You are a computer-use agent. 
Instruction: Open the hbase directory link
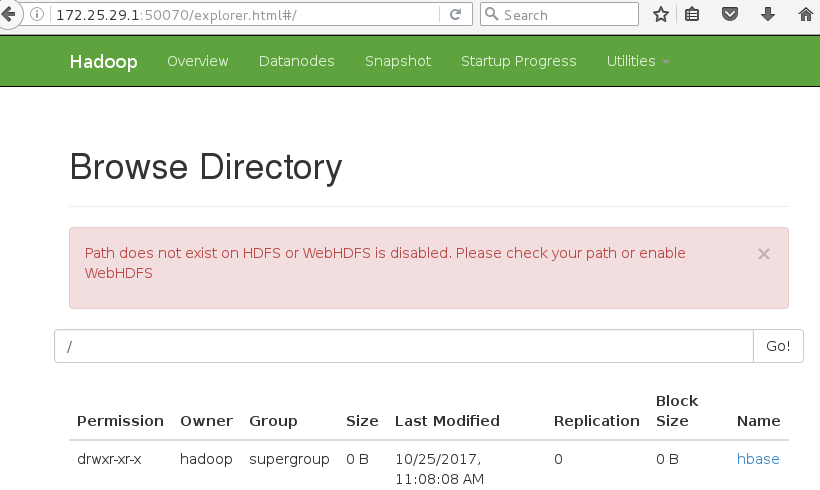tap(758, 459)
